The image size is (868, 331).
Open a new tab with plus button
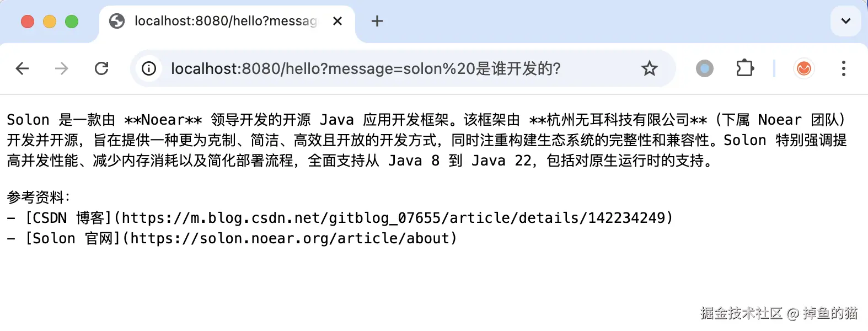click(377, 22)
